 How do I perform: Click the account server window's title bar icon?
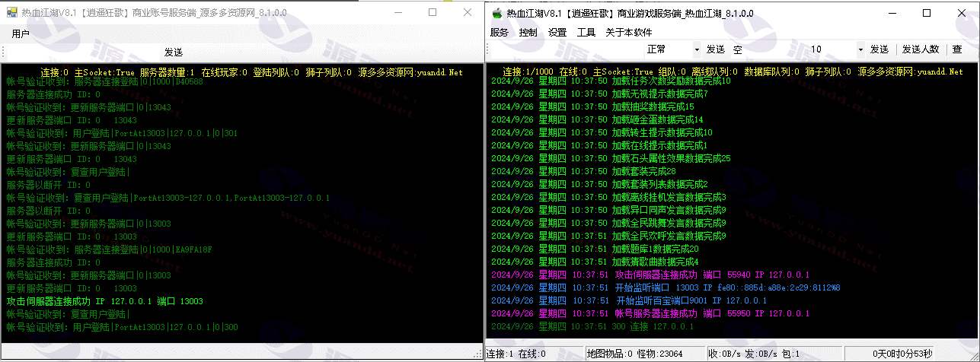click(12, 13)
